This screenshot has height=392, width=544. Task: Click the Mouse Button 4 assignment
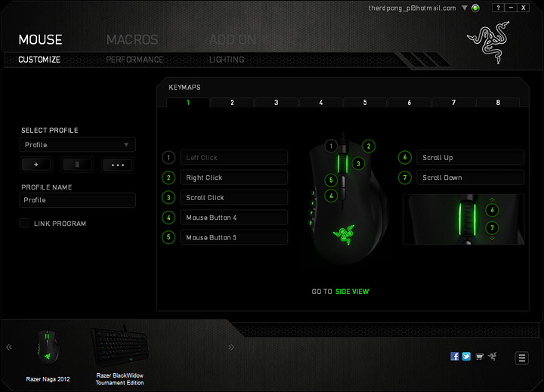pos(233,218)
